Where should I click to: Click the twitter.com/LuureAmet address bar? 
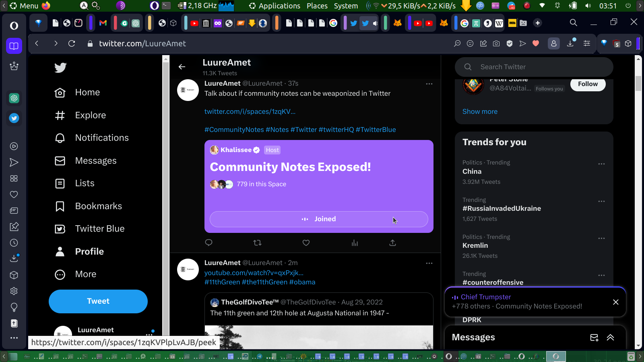tap(142, 43)
